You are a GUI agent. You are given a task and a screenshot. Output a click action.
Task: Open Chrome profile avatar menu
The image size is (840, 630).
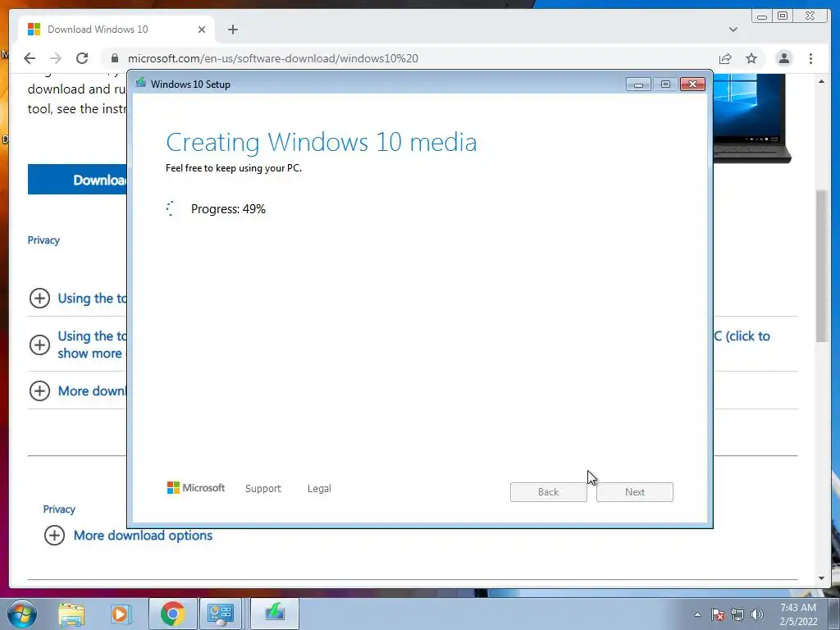[x=783, y=58]
